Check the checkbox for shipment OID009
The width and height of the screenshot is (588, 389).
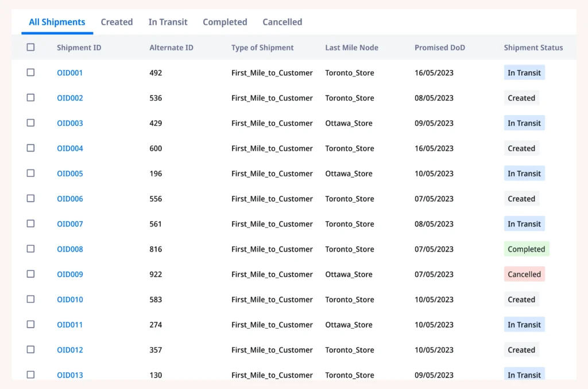pyautogui.click(x=30, y=274)
